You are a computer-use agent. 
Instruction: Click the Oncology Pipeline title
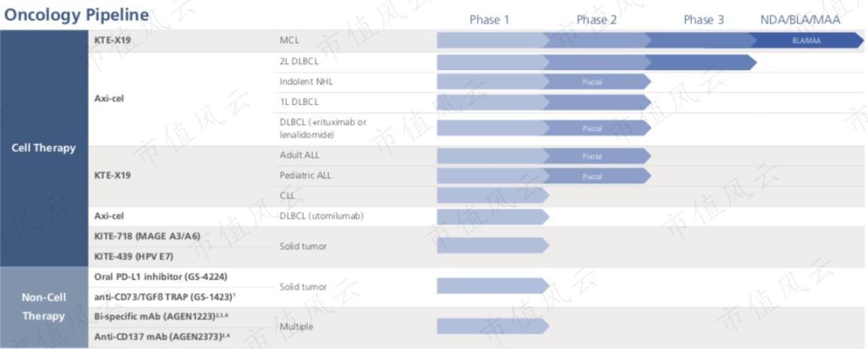(76, 15)
